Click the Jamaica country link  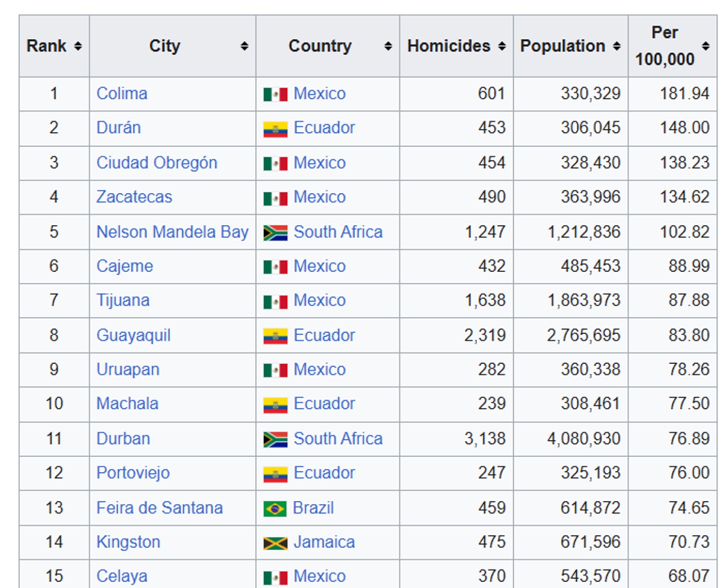point(324,542)
